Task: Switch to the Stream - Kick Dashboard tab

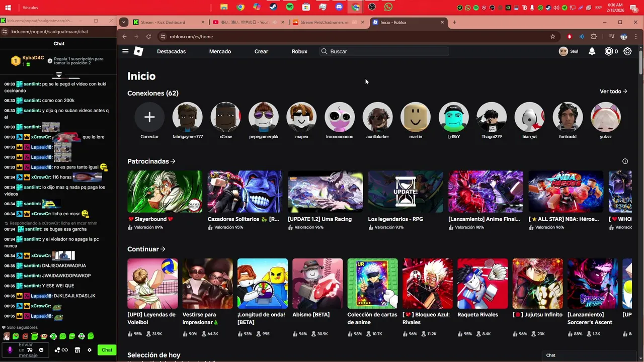Action: click(x=169, y=22)
